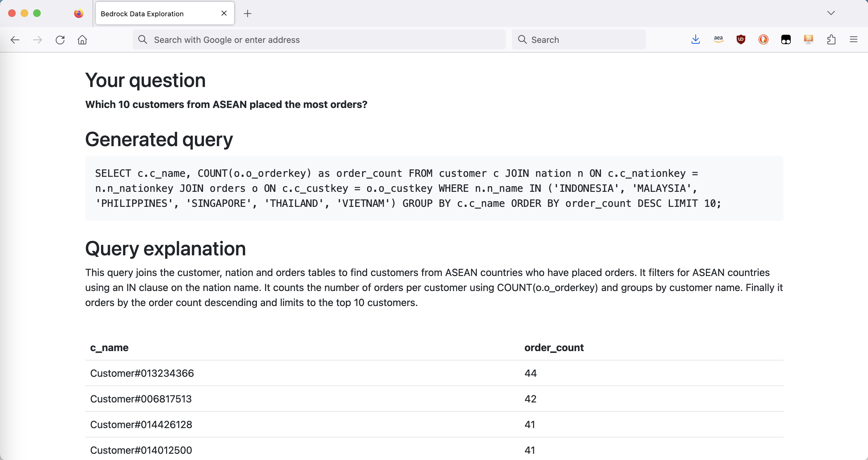This screenshot has width=868, height=460.
Task: Close the Bedrock Data Exploration tab
Action: coord(224,13)
